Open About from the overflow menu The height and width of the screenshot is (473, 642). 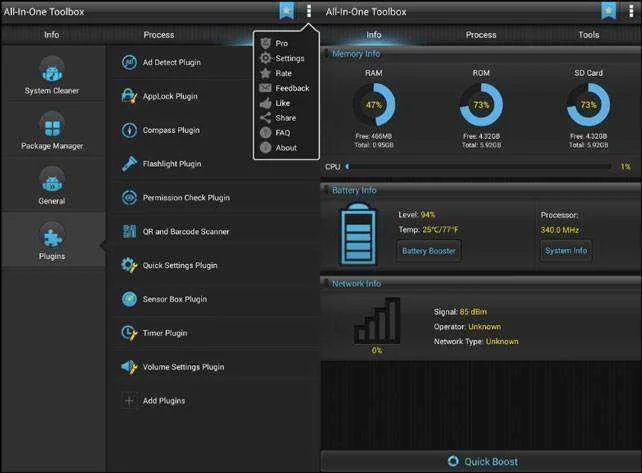pyautogui.click(x=286, y=148)
